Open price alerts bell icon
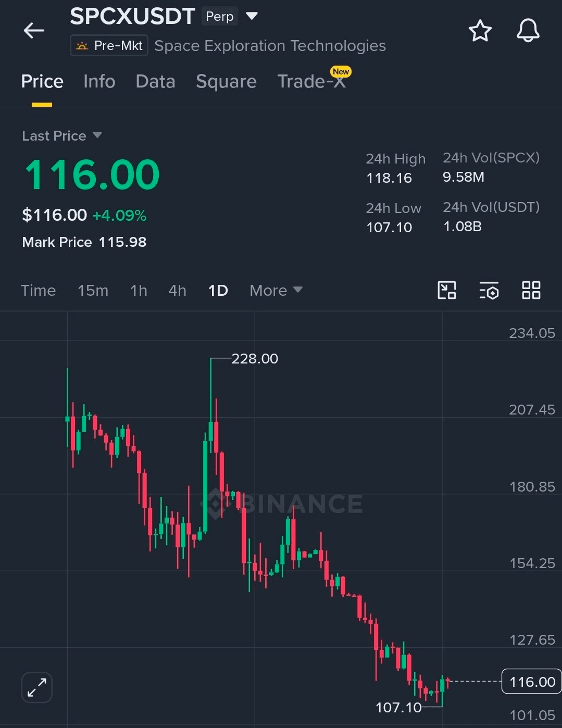 pos(528,31)
